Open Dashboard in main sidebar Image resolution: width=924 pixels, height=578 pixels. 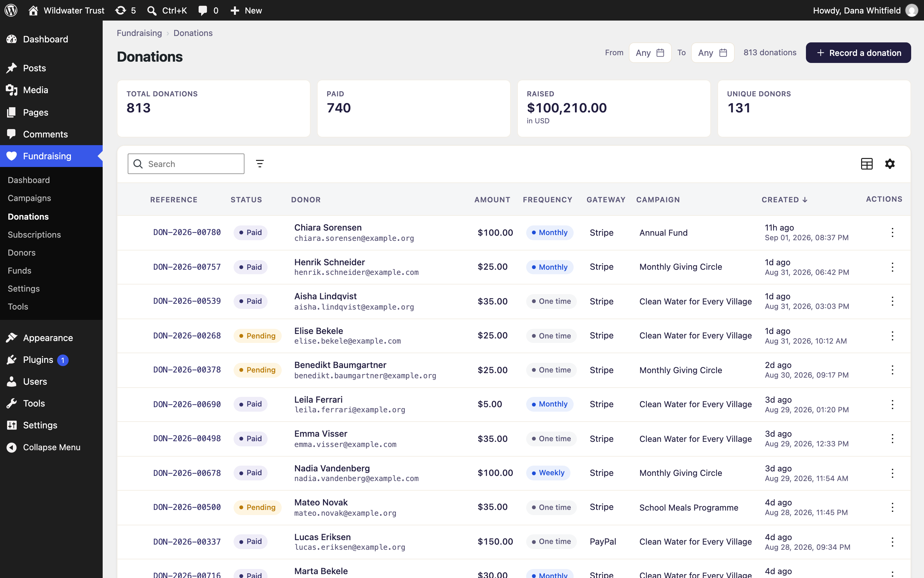51,39
